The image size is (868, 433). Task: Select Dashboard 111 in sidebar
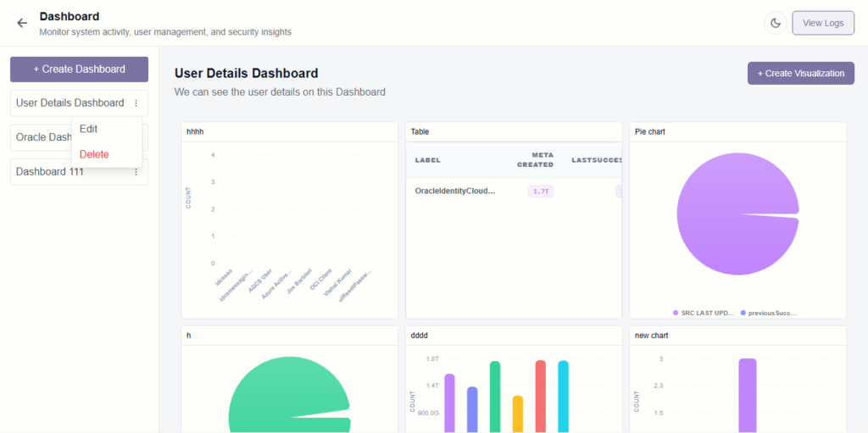pos(49,172)
